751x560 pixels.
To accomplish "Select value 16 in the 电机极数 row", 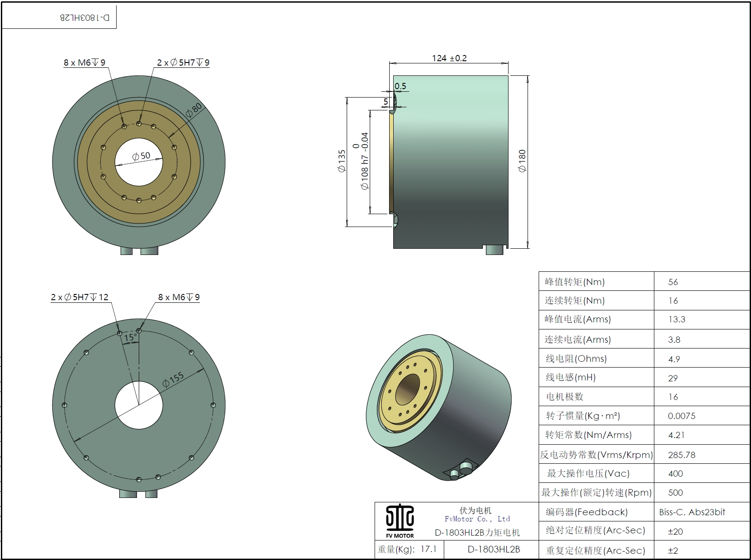I will click(673, 397).
